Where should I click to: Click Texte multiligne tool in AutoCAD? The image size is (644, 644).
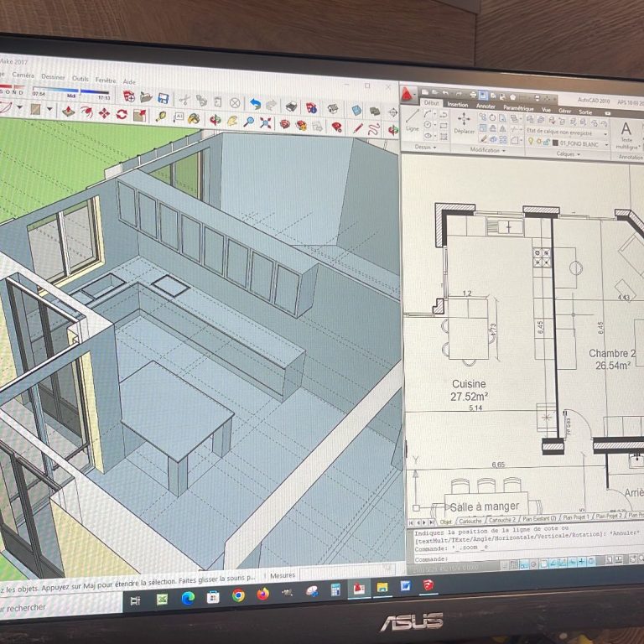click(626, 136)
